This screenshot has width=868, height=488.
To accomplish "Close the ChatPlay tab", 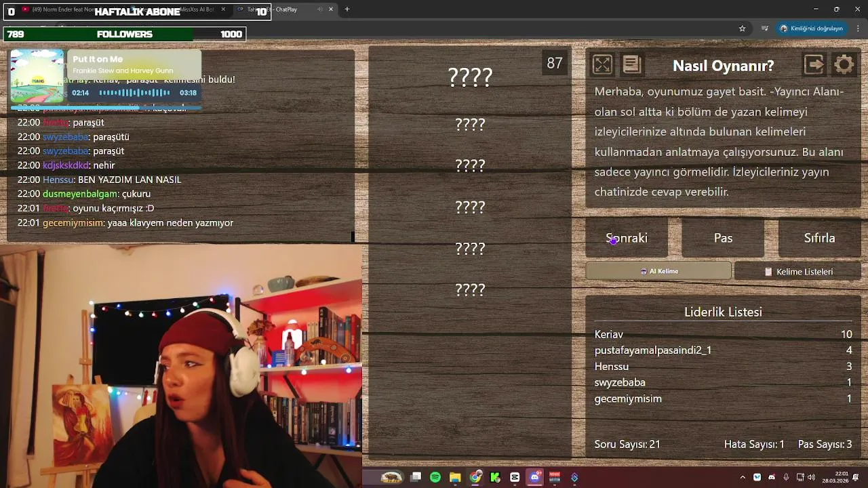I will point(331,9).
